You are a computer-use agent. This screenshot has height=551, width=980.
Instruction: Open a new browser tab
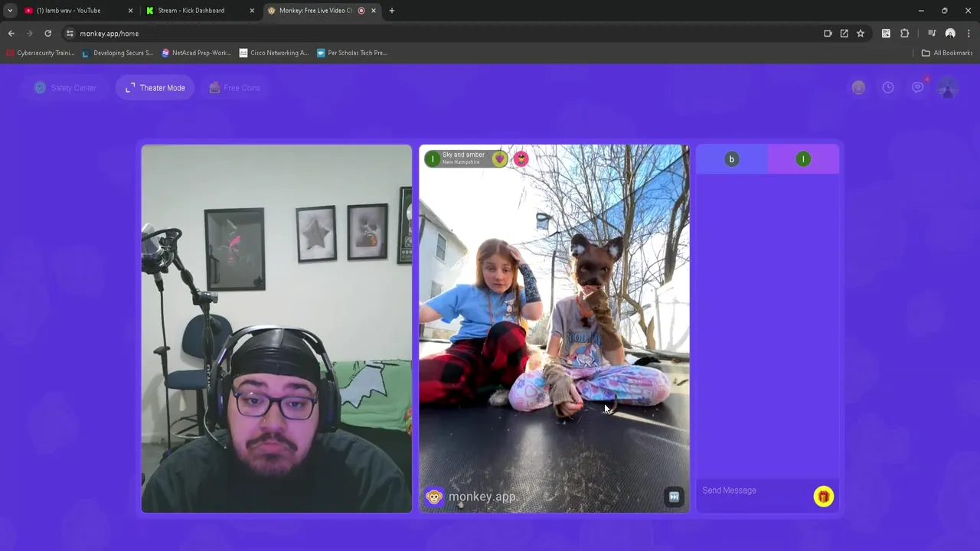coord(392,11)
